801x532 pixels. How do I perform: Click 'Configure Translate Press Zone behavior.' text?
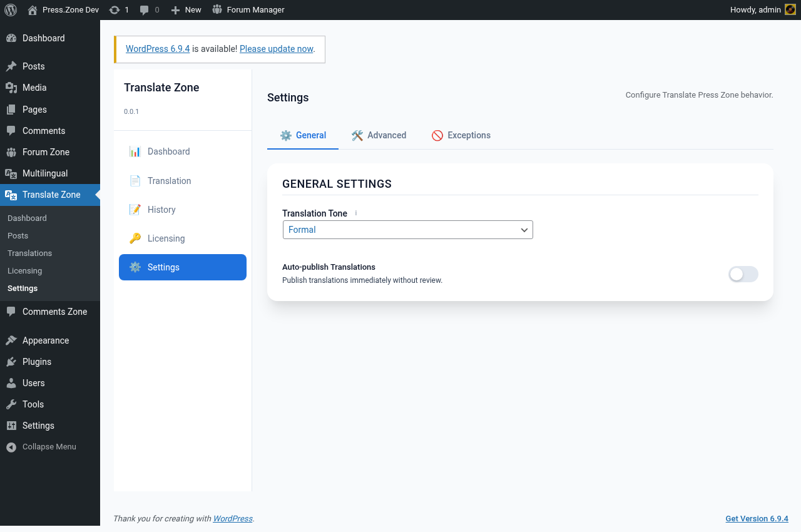click(700, 95)
